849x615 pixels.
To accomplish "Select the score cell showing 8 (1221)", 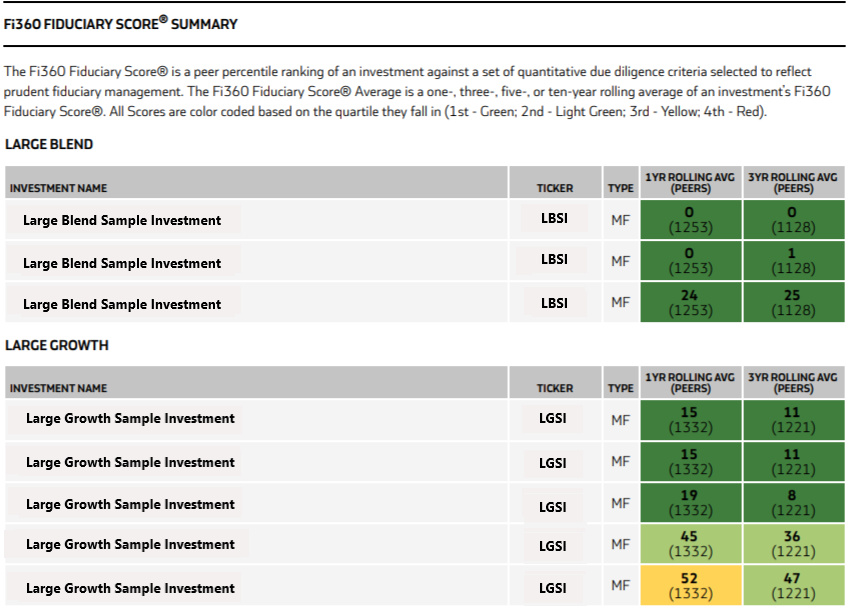I will tap(794, 502).
